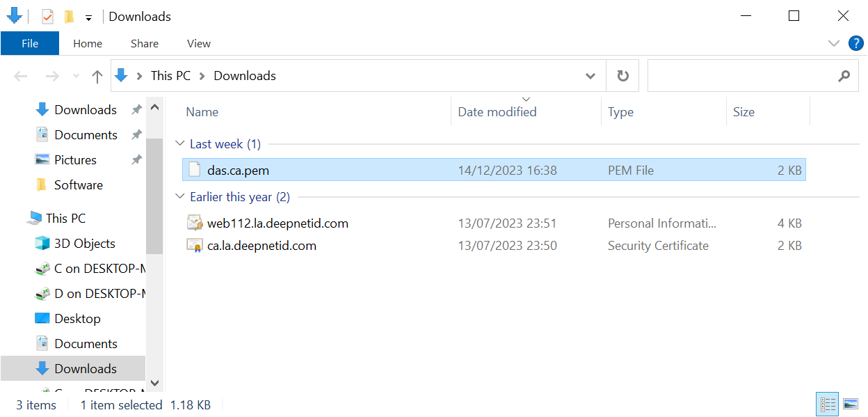Open the File menu tab
This screenshot has width=868, height=417.
pos(30,43)
